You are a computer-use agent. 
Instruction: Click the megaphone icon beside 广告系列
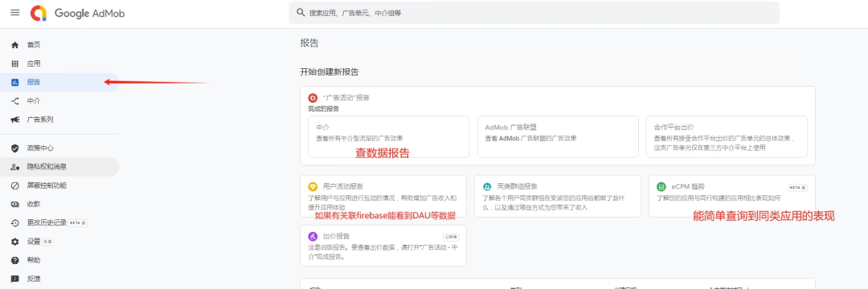click(x=15, y=120)
